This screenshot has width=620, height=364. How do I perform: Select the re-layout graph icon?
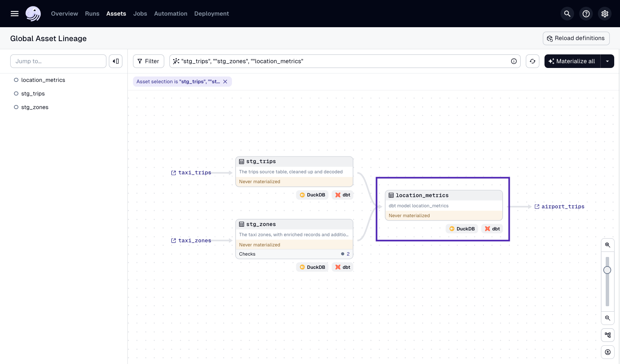[x=608, y=335]
